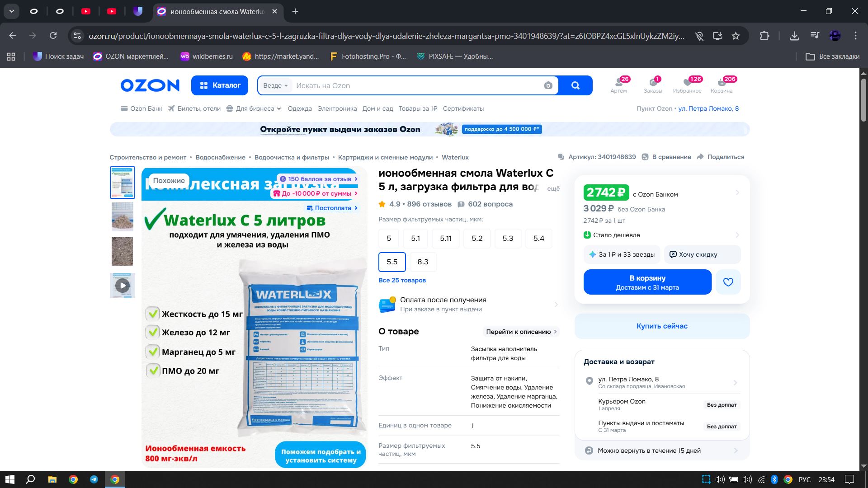The image size is (868, 488).
Task: Open the Везде search scope dropdown
Action: click(x=275, y=85)
